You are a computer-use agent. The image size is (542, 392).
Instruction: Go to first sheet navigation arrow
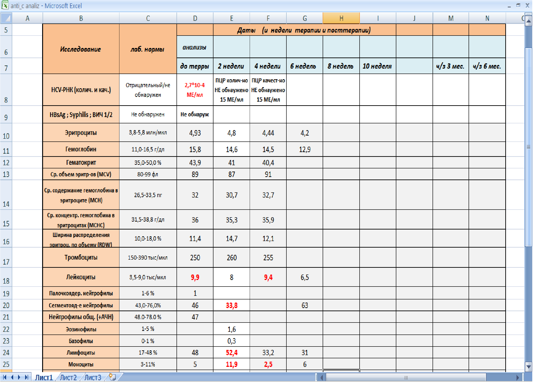[4, 378]
